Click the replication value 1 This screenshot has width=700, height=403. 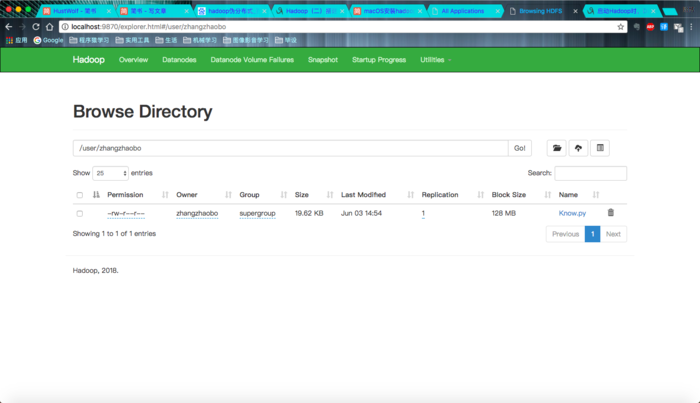click(423, 213)
